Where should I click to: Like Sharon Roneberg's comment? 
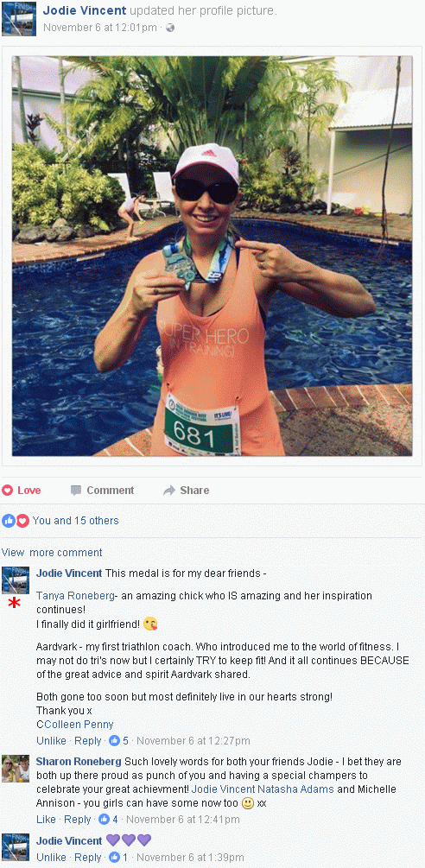tap(46, 820)
